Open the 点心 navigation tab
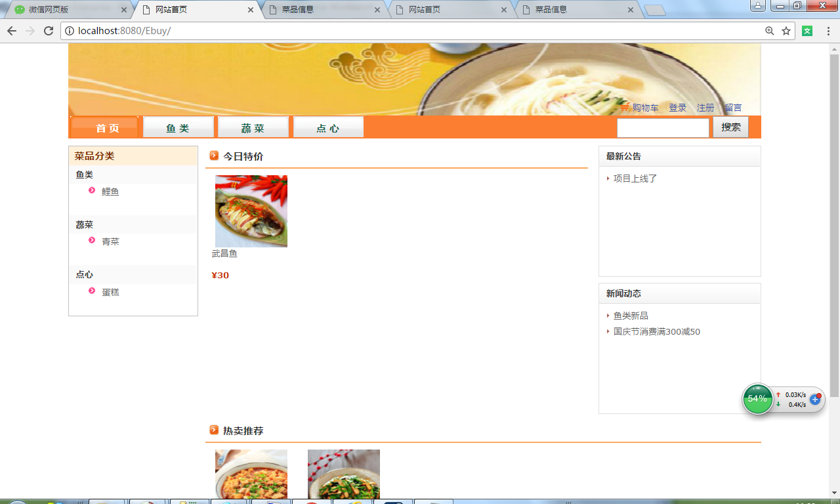 click(x=328, y=128)
